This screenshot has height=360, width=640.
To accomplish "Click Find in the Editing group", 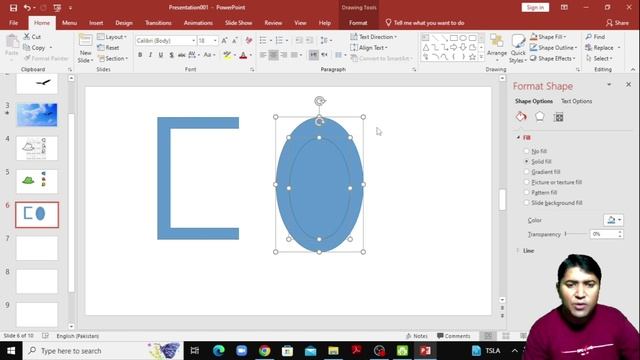I will click(596, 37).
